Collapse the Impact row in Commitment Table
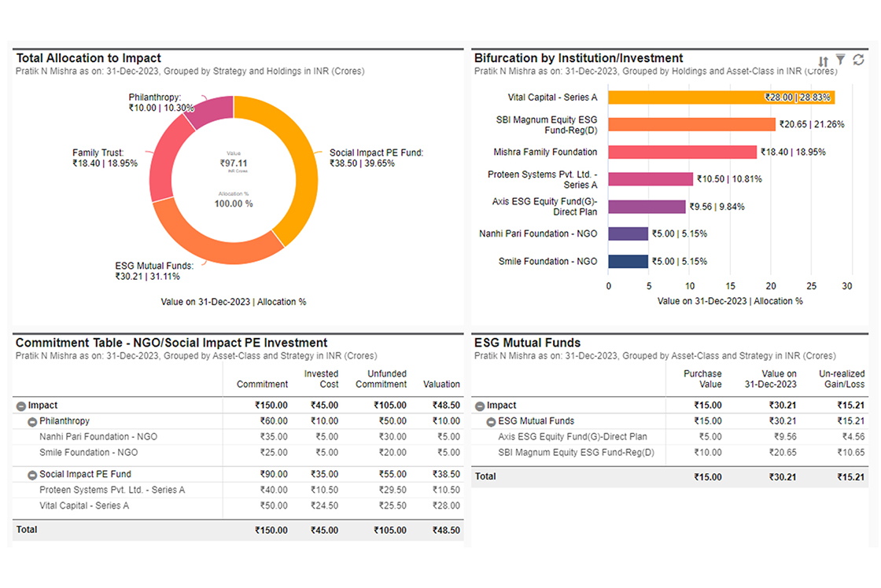Viewport: 881px width, 588px height. coord(21,406)
